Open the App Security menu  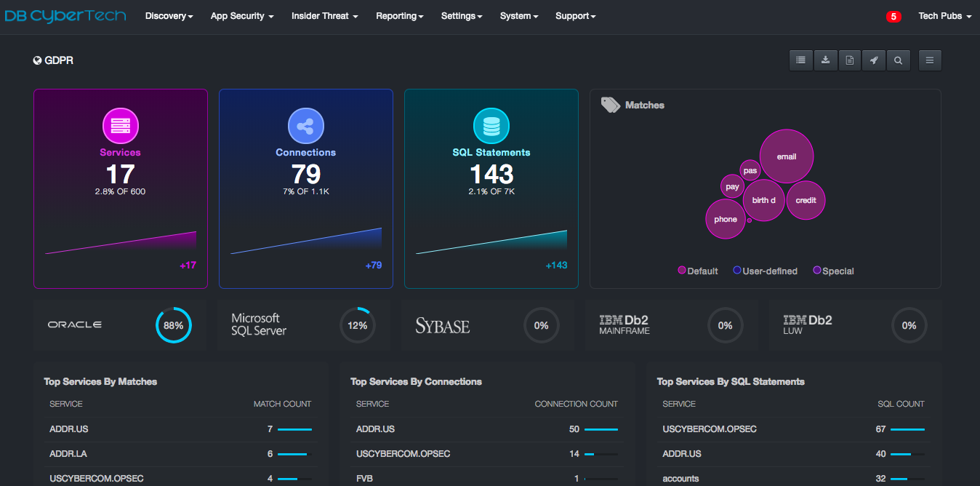point(241,16)
